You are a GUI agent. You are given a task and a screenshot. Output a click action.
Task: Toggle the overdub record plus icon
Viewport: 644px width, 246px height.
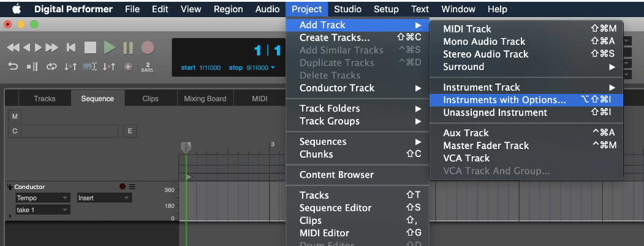click(128, 66)
